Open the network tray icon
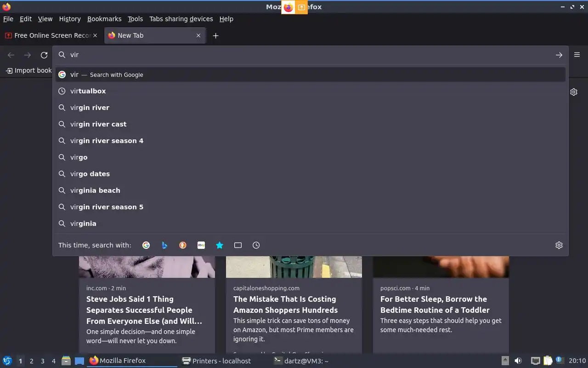This screenshot has height=368, width=588. coord(535,361)
